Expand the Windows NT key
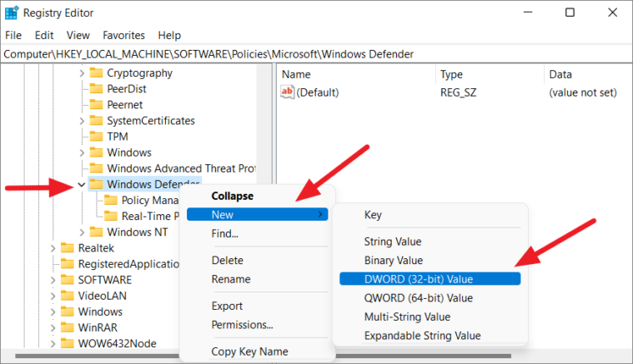This screenshot has width=633, height=364. click(x=82, y=232)
